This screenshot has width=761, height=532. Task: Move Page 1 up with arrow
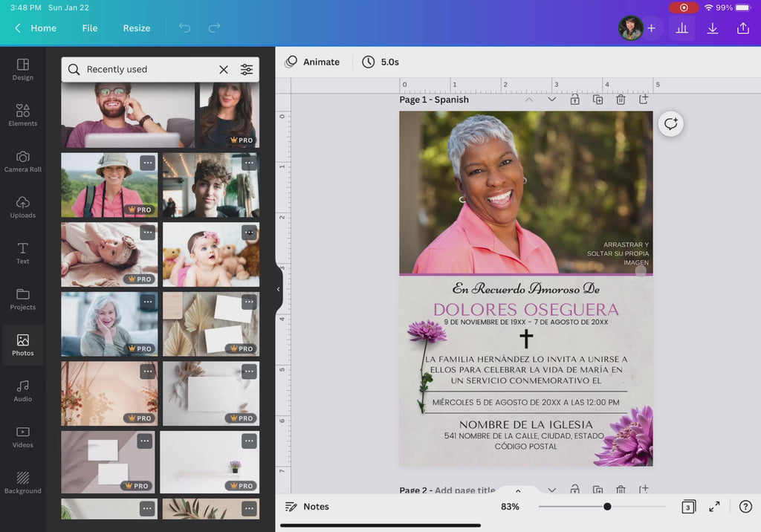[x=528, y=100]
